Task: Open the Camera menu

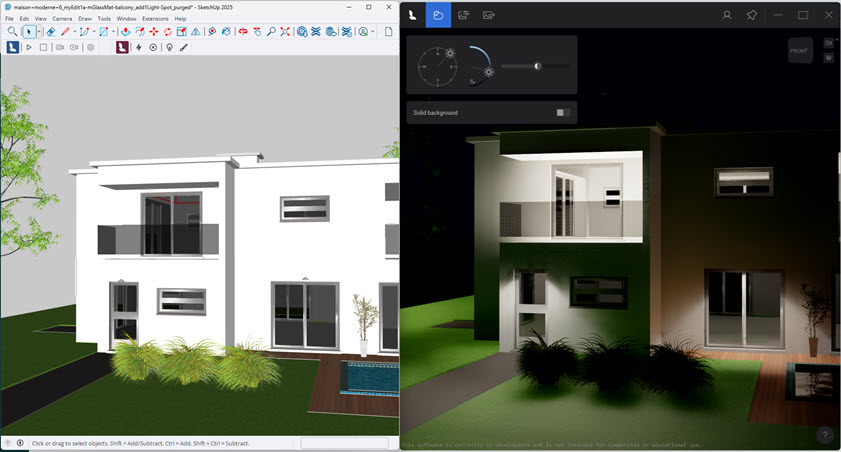Action: coord(62,18)
